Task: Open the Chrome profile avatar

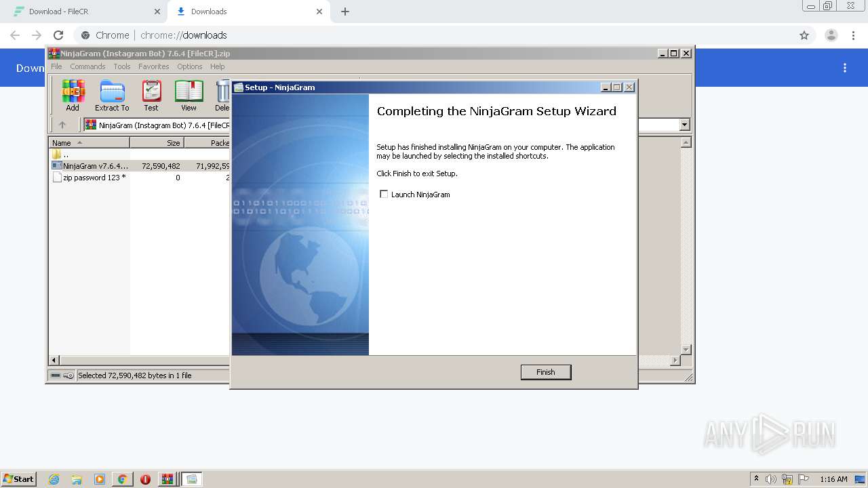Action: [x=831, y=35]
